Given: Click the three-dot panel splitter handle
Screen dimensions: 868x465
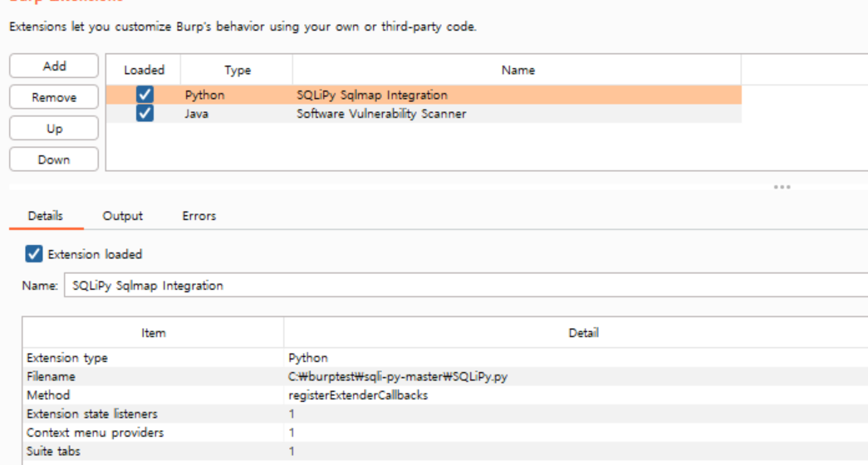Looking at the screenshot, I should tap(782, 187).
